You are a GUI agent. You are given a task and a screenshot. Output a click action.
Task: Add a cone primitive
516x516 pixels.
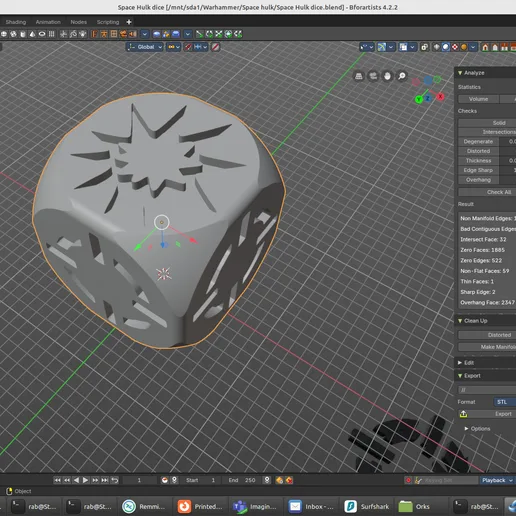pos(32,34)
